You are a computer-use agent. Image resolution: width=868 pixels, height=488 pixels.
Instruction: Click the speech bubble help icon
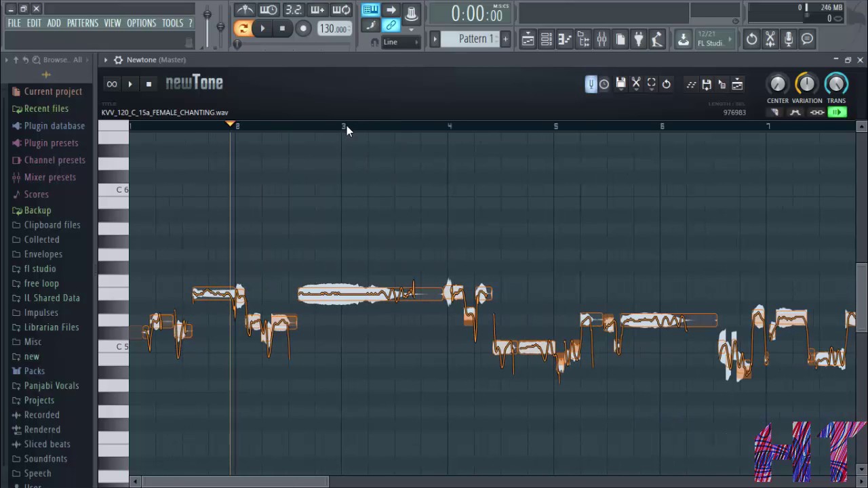807,39
